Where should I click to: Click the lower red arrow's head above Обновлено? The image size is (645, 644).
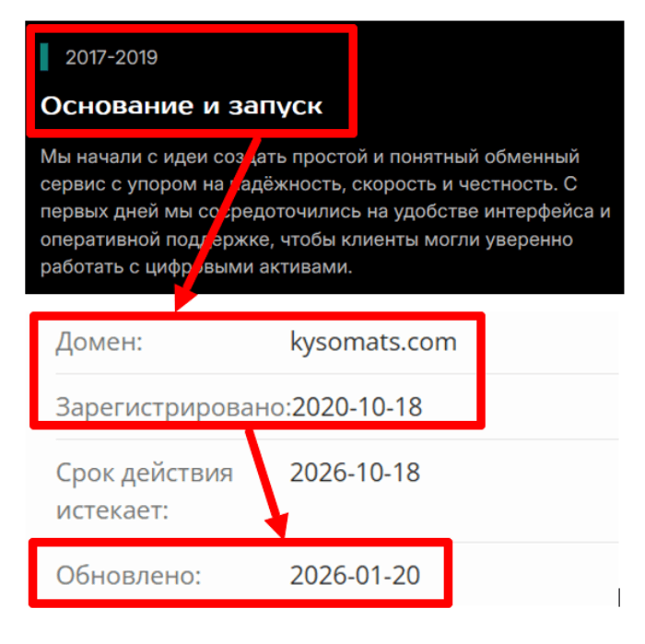(x=279, y=525)
